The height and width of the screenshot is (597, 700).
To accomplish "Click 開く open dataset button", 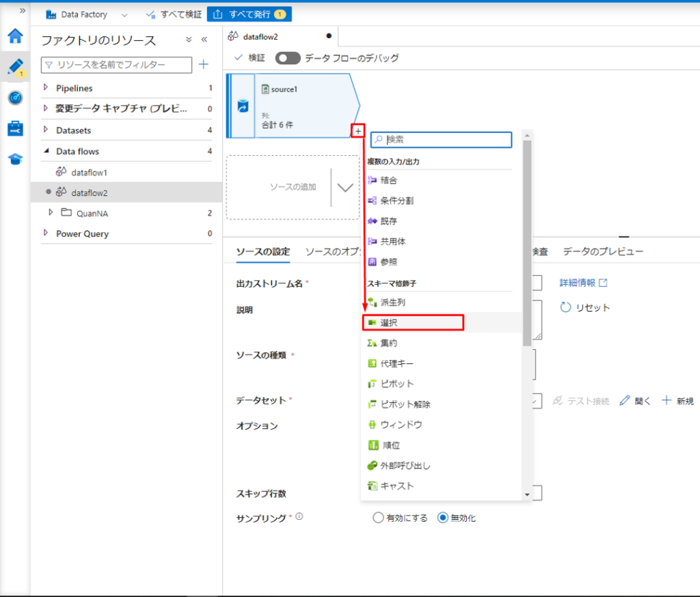I will tap(635, 401).
